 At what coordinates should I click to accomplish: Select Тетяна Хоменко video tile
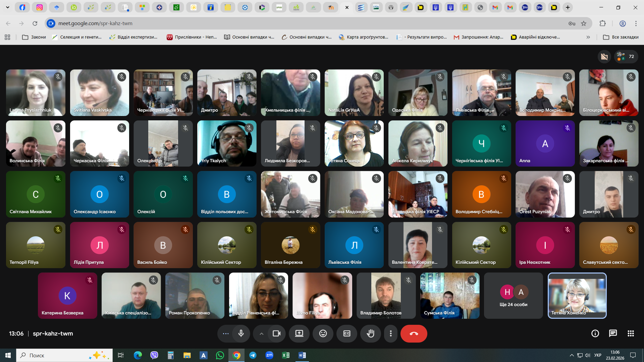click(x=577, y=296)
